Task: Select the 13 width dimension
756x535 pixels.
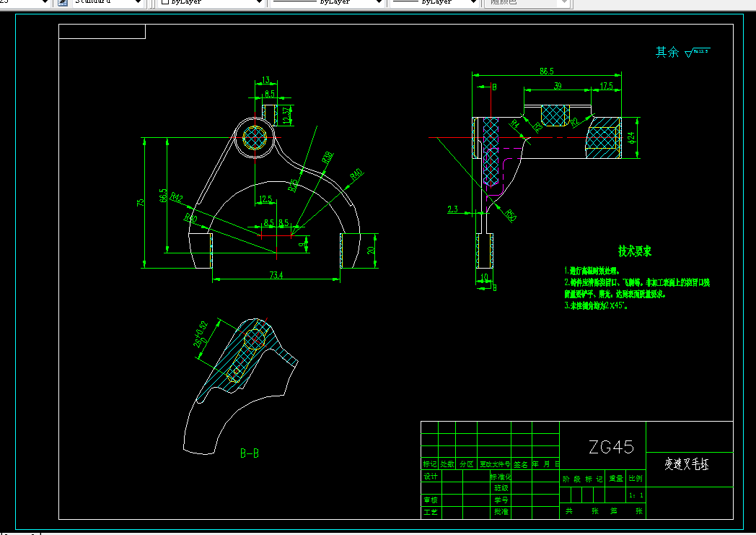Action: point(265,80)
